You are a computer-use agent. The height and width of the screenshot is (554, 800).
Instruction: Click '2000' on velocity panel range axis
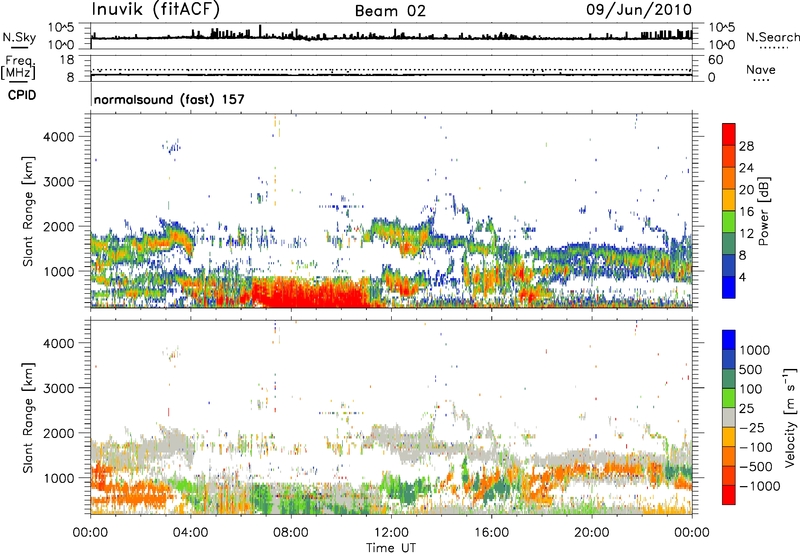59,433
